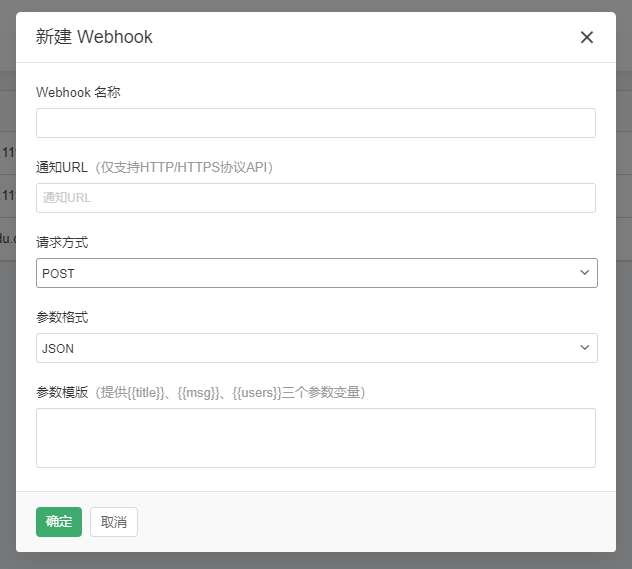This screenshot has height=569, width=632.
Task: Open the 请求方式 POST dropdown
Action: (300, 273)
